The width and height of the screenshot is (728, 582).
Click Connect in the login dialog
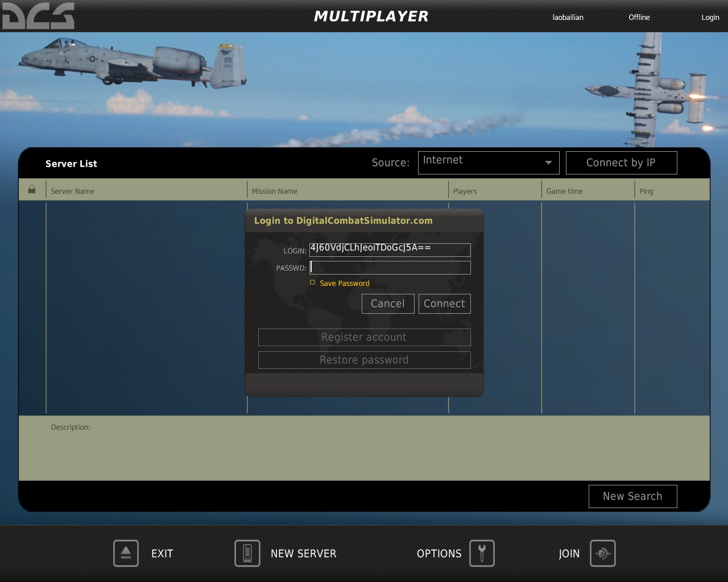coord(444,304)
